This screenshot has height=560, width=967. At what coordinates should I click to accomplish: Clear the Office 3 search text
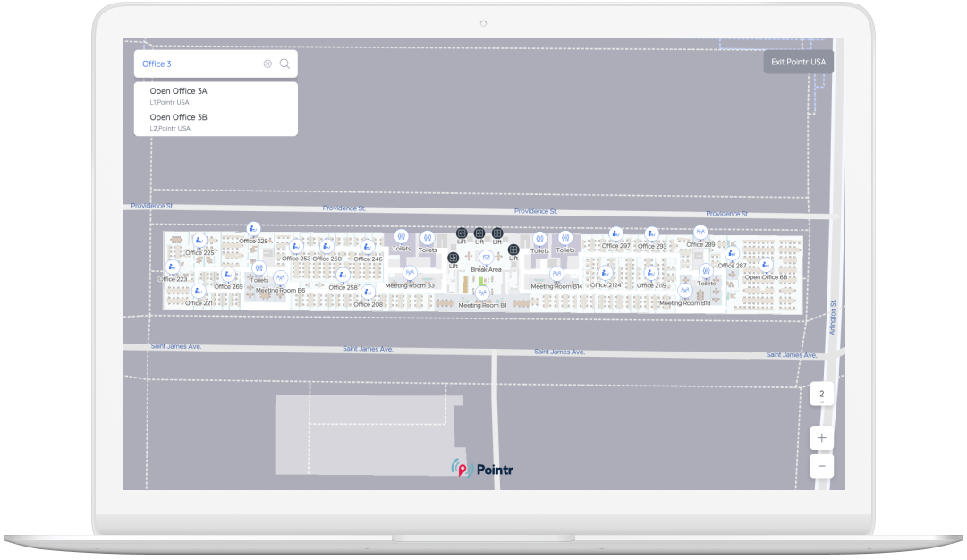click(267, 63)
